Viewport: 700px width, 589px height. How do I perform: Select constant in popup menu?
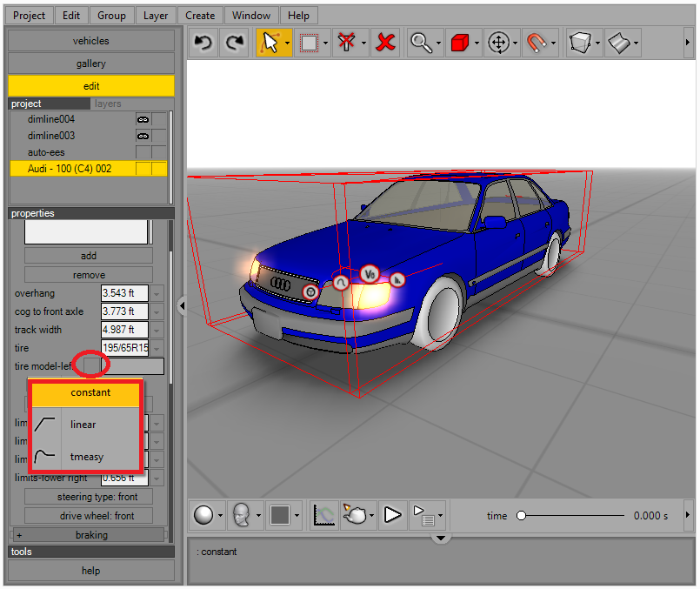86,393
